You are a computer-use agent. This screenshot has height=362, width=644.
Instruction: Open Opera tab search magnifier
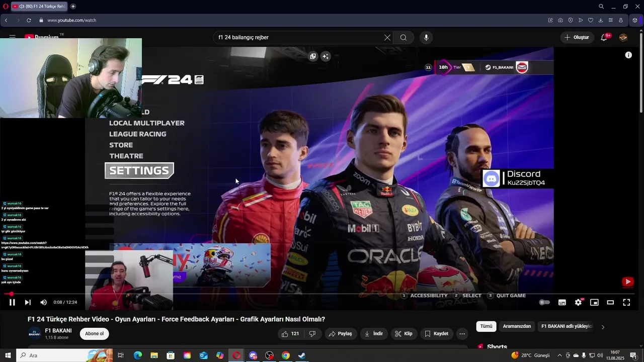pos(601,7)
